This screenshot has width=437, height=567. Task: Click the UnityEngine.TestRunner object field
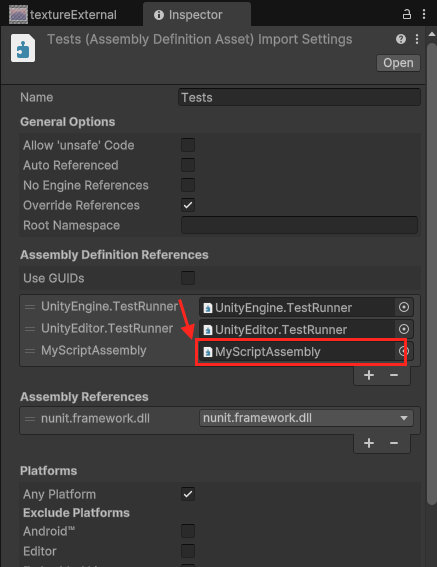pyautogui.click(x=297, y=307)
